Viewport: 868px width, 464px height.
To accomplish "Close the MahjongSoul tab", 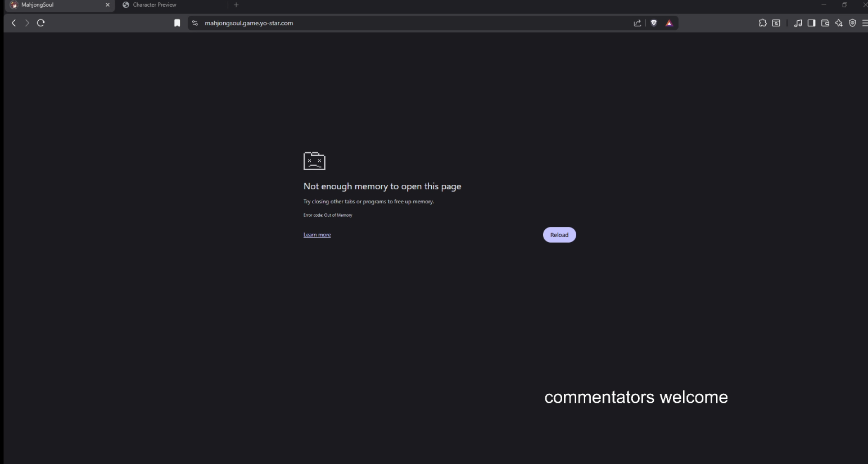I will [x=107, y=5].
